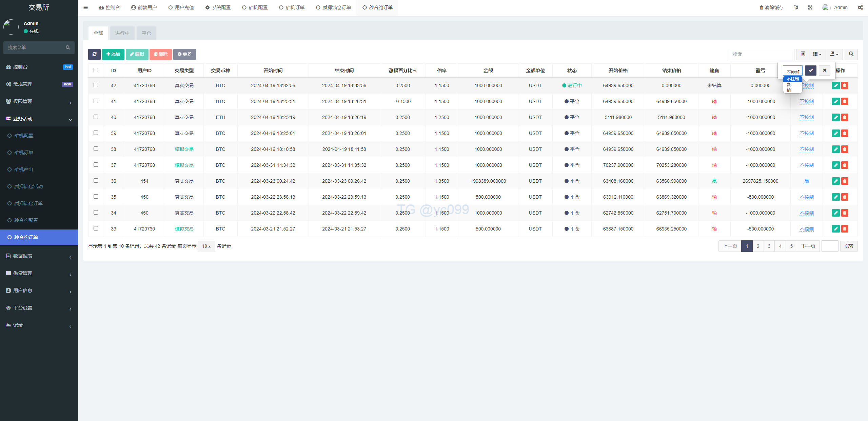Viewport: 868px width, 421px height.
Task: Click the 搜索 search input above the table
Action: (761, 54)
